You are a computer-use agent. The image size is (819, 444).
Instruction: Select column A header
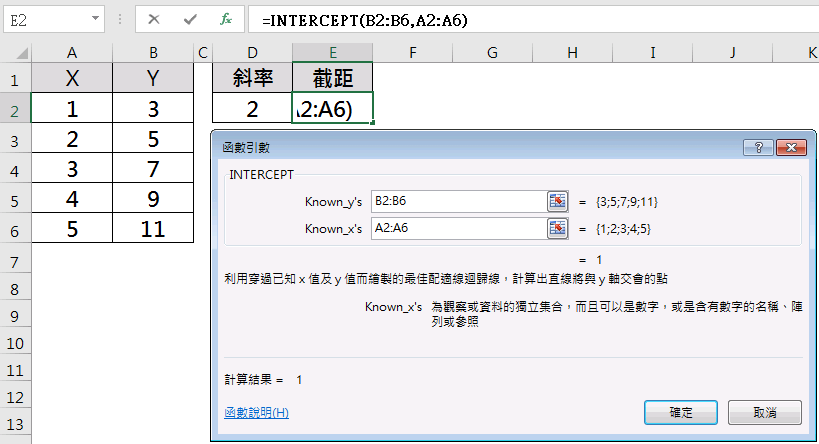[x=72, y=51]
